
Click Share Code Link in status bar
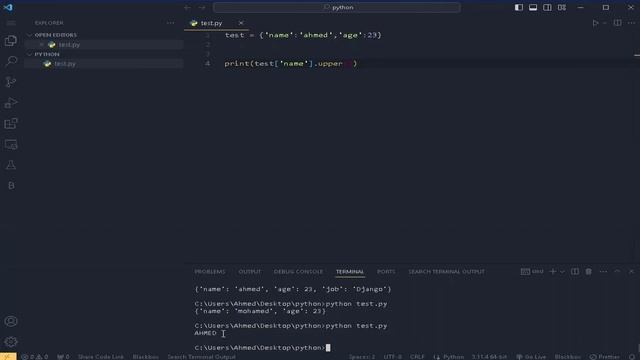101,357
